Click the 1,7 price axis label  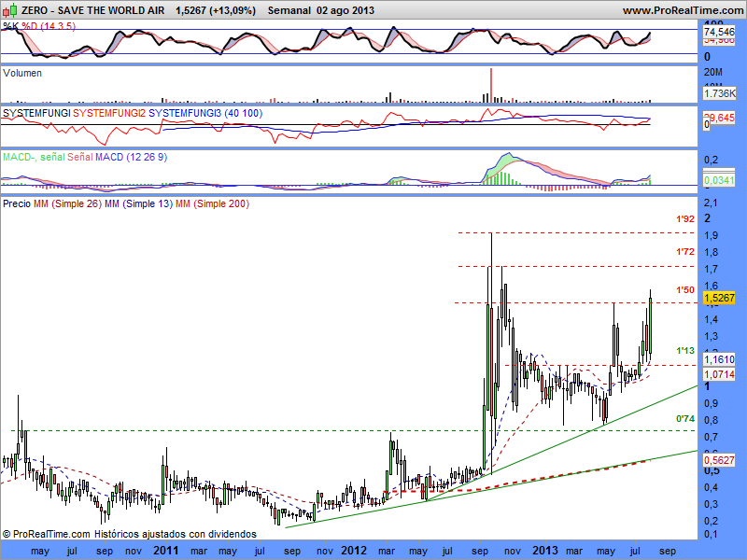coord(711,269)
